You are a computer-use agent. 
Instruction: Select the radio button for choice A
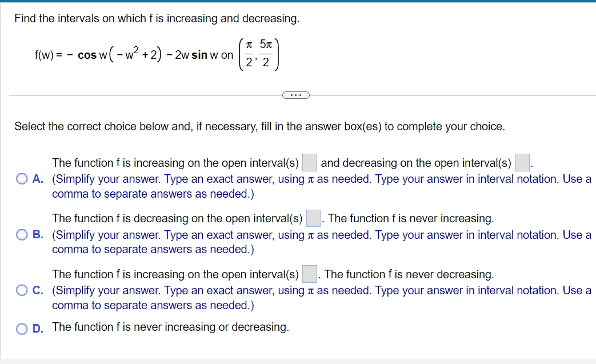click(x=21, y=178)
